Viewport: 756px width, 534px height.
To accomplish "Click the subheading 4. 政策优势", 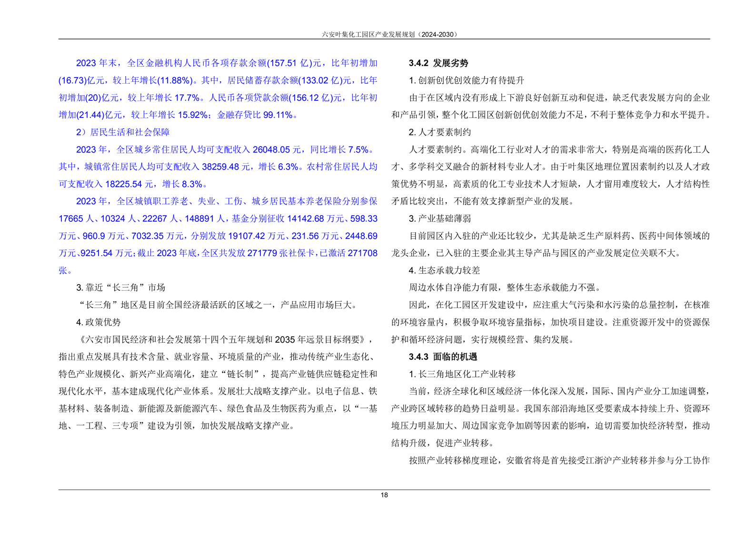I will click(x=99, y=322).
